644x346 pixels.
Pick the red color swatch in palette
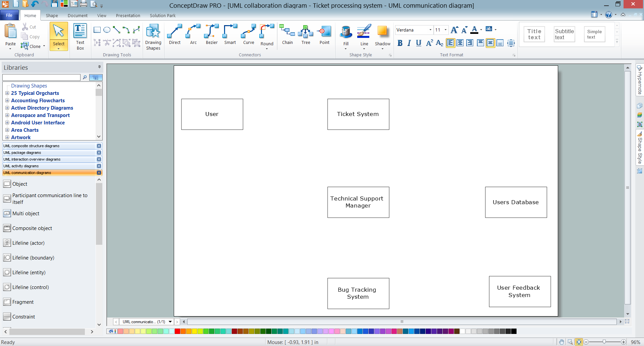pos(177,331)
